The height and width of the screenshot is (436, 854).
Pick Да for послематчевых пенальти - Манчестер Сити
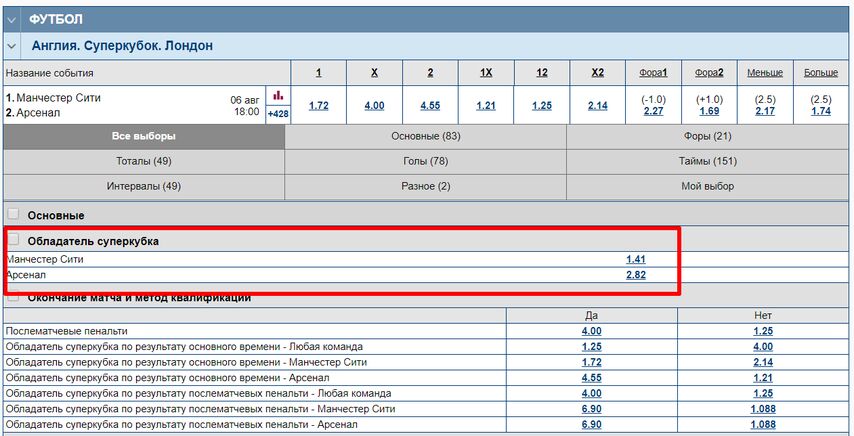coord(591,409)
